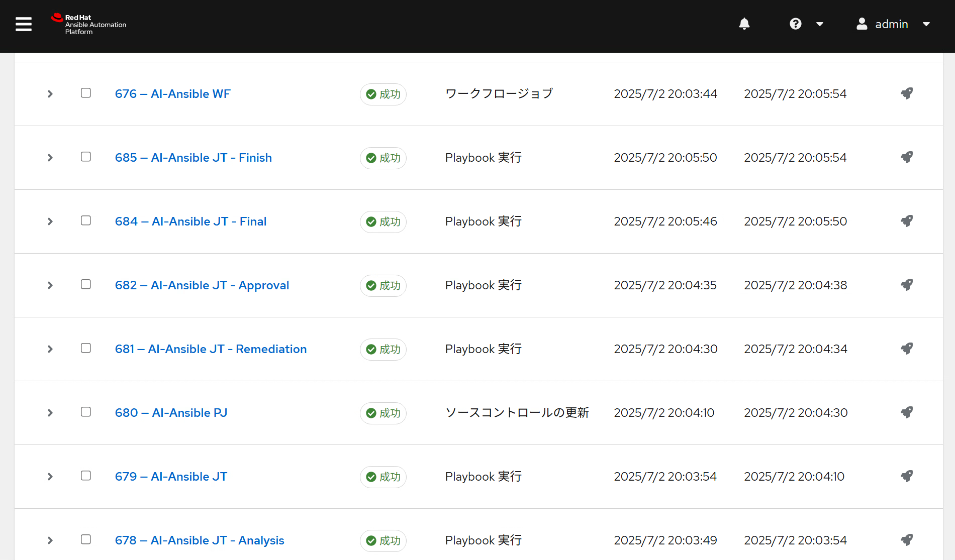Select checkbox for job 676 AI-Ansible WF
955x560 pixels.
click(86, 93)
